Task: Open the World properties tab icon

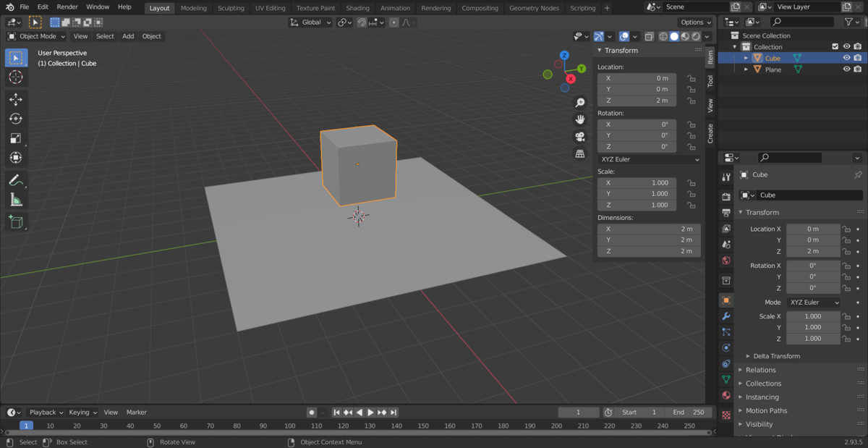Action: [726, 261]
